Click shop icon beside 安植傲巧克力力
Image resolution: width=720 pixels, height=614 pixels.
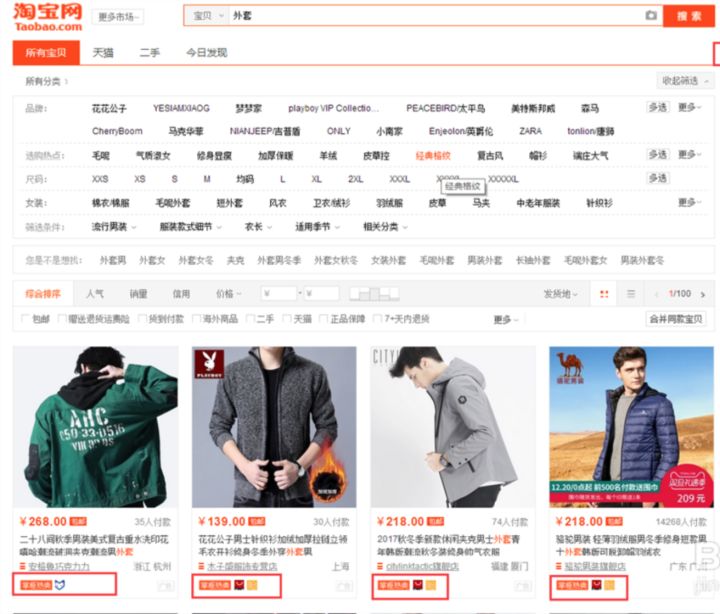pos(22,566)
